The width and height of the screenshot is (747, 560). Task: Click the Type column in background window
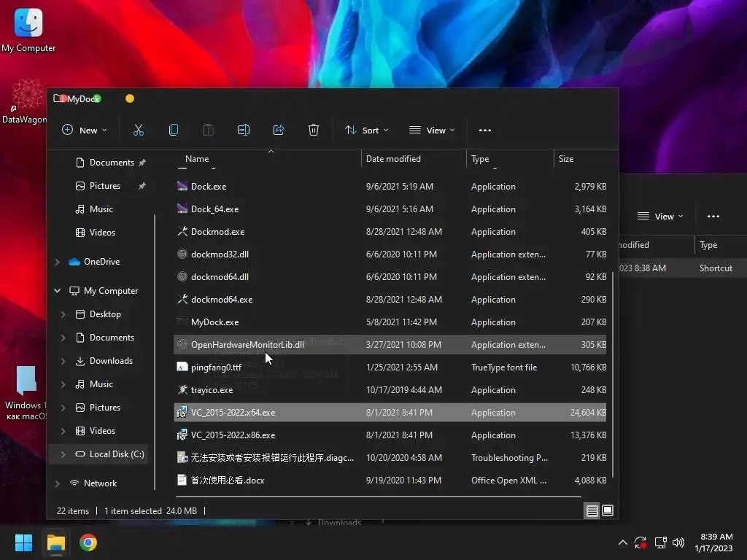click(x=708, y=245)
